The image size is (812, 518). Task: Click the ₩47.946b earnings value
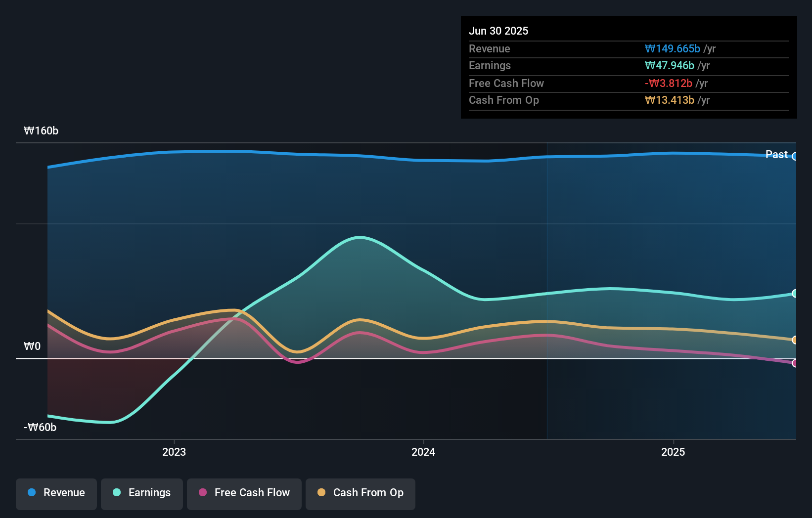[x=670, y=66]
